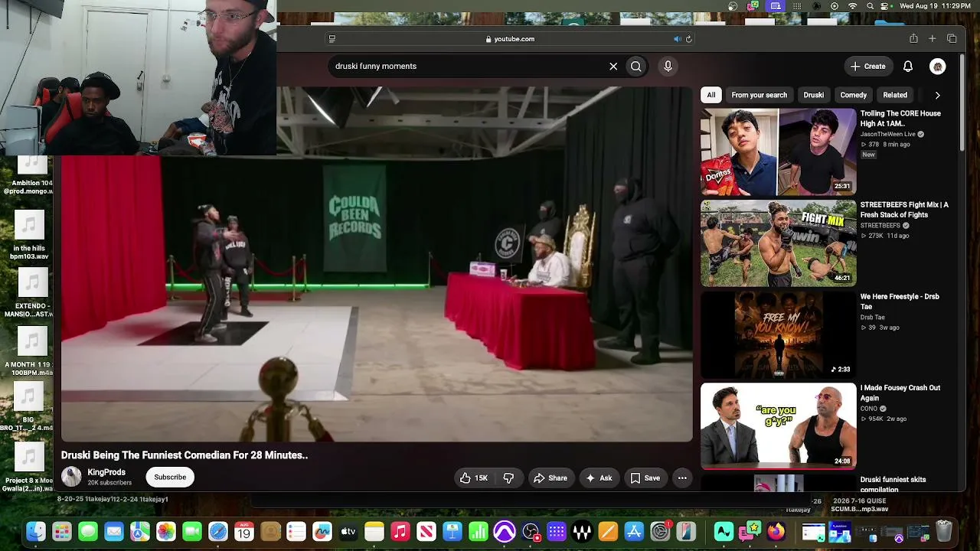Screen dimensions: 980x551
Task: Dislike the Druski video
Action: [508, 478]
